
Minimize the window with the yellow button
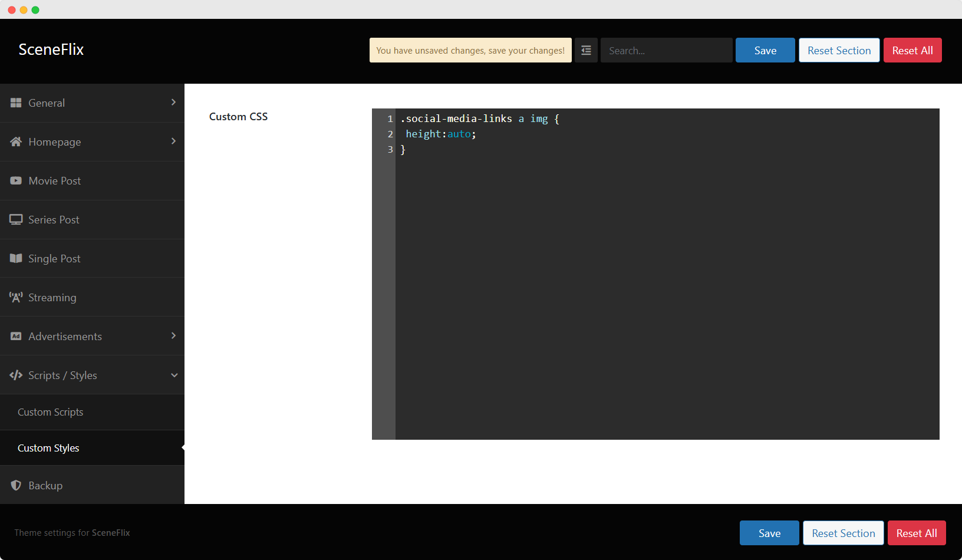(x=24, y=10)
